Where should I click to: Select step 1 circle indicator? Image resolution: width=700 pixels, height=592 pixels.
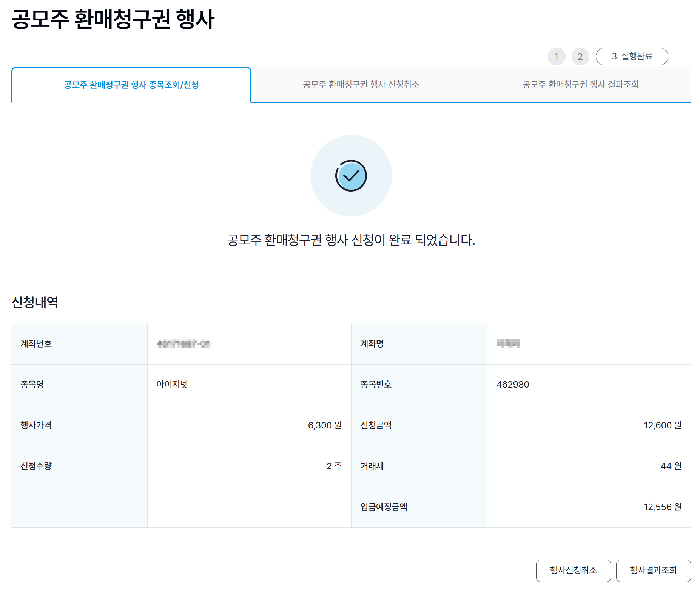(557, 56)
